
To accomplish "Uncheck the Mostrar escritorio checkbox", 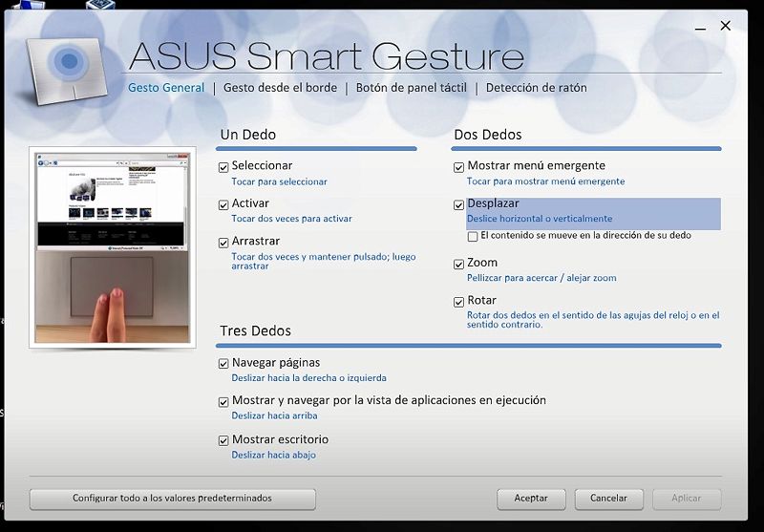I will click(x=223, y=441).
